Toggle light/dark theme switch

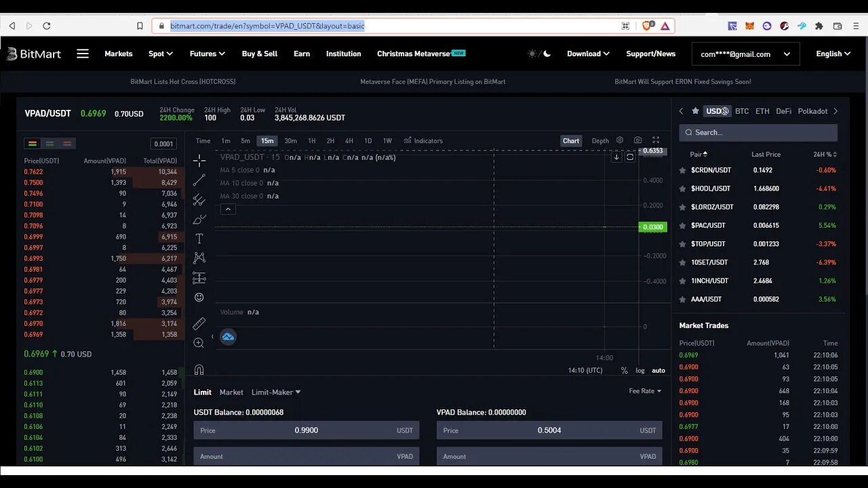tap(539, 54)
